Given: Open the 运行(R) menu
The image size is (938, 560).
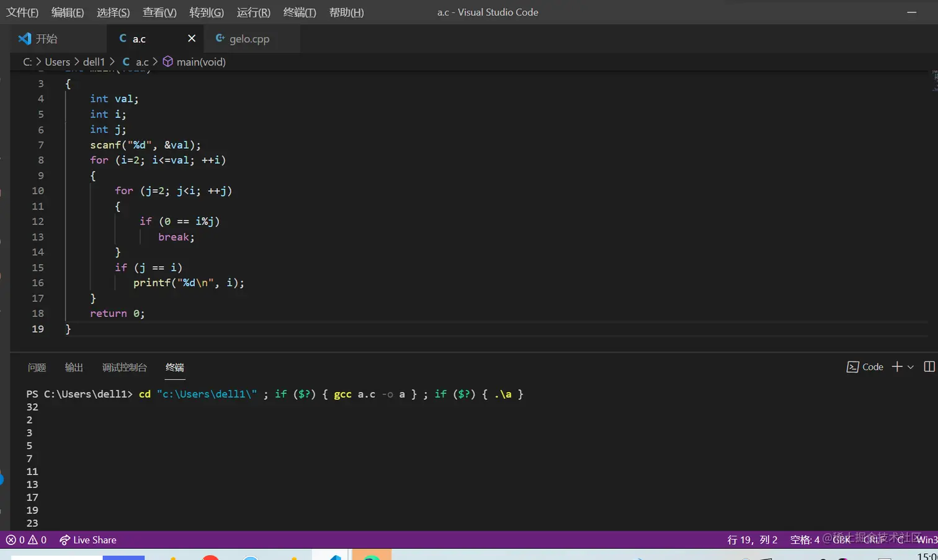Looking at the screenshot, I should pos(254,12).
